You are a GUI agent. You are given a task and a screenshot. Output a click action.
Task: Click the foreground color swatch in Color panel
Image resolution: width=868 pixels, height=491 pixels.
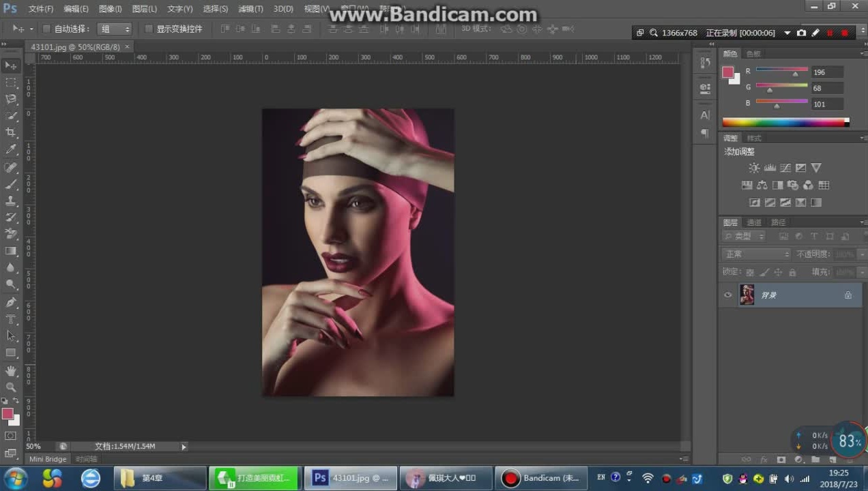pos(728,72)
